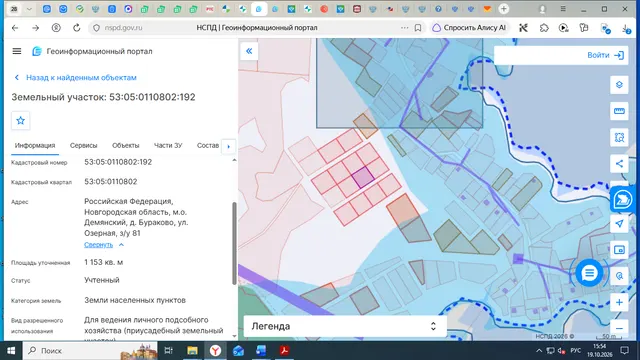Zoom out the map with minus button

(x=619, y=329)
